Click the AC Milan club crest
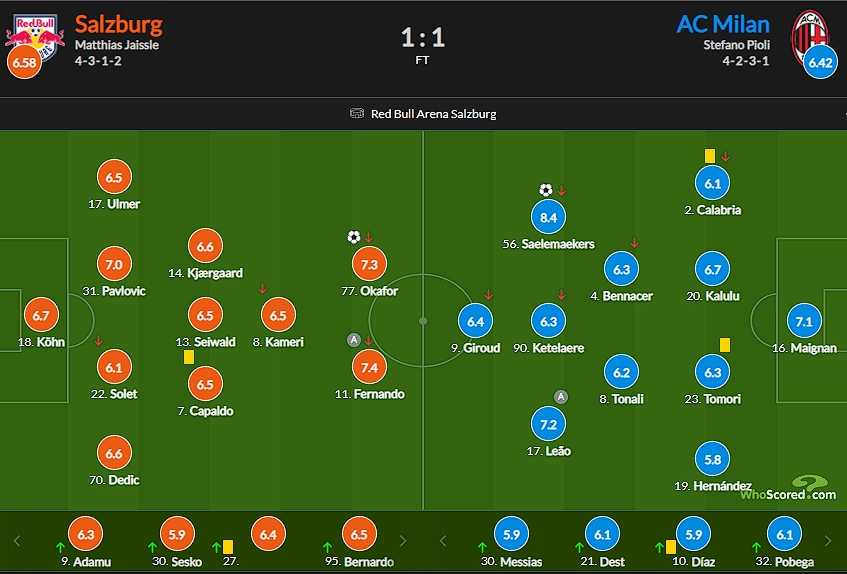The width and height of the screenshot is (847, 574). [810, 34]
